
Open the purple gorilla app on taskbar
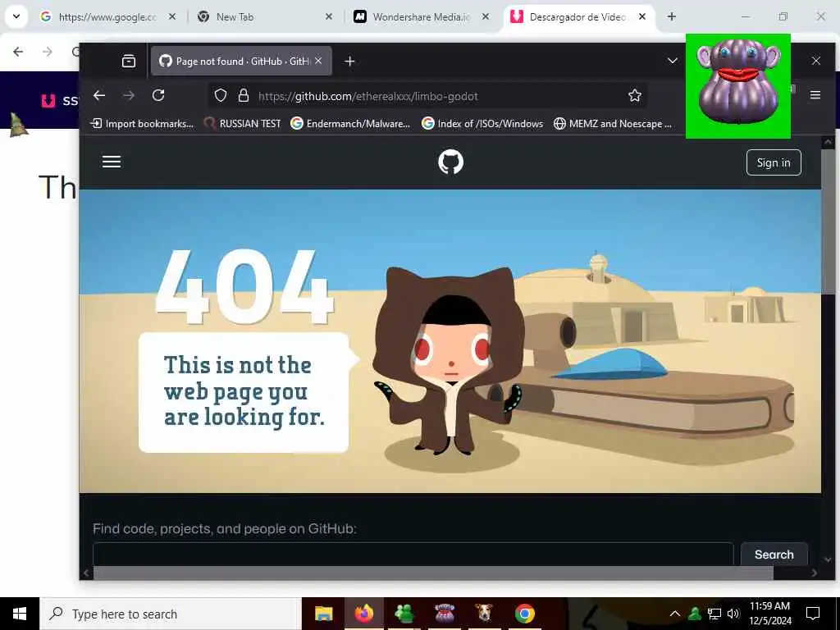coord(444,614)
